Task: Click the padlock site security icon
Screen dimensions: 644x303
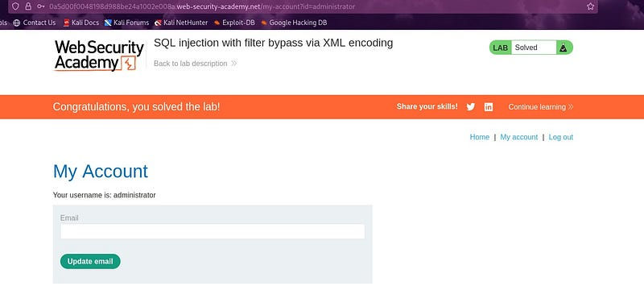Action: [x=28, y=6]
